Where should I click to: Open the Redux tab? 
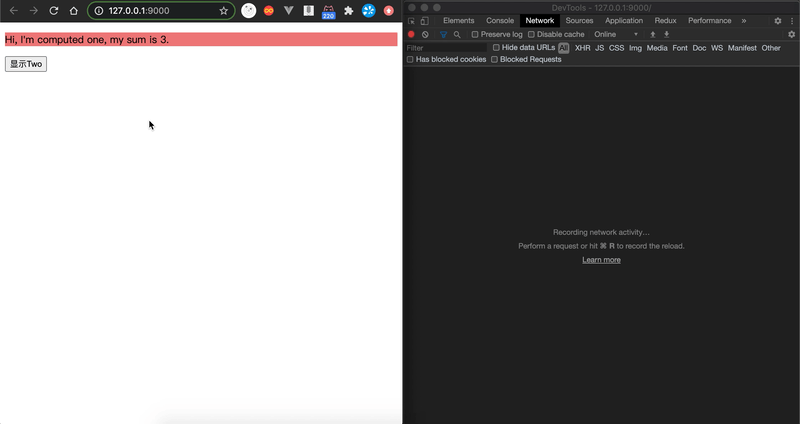coord(665,20)
